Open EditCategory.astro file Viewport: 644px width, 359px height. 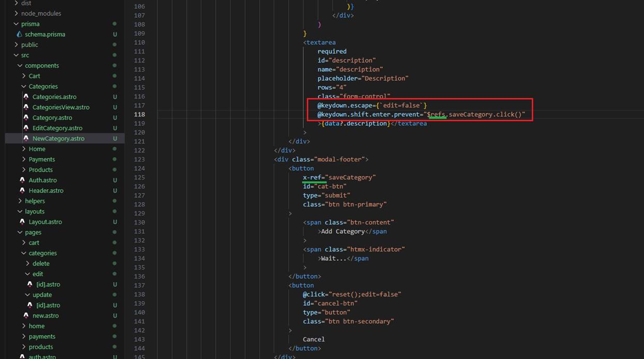(57, 128)
